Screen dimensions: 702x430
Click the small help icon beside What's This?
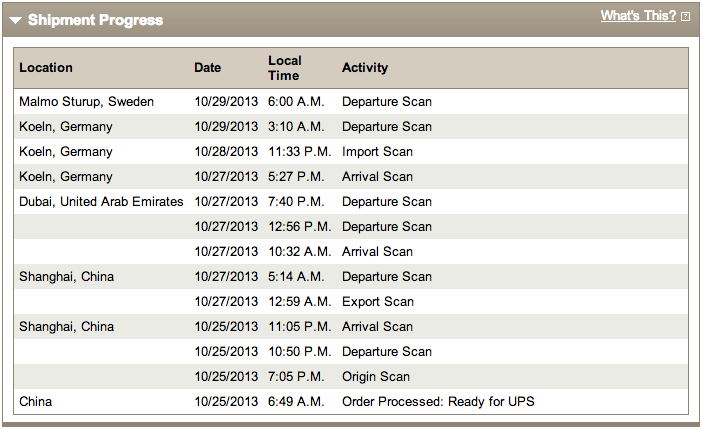click(685, 17)
